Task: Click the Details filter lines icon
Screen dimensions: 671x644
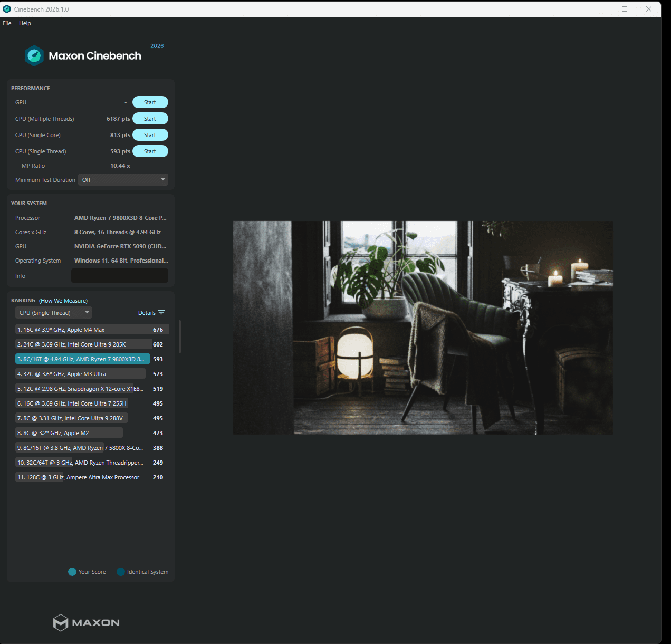Action: [161, 313]
